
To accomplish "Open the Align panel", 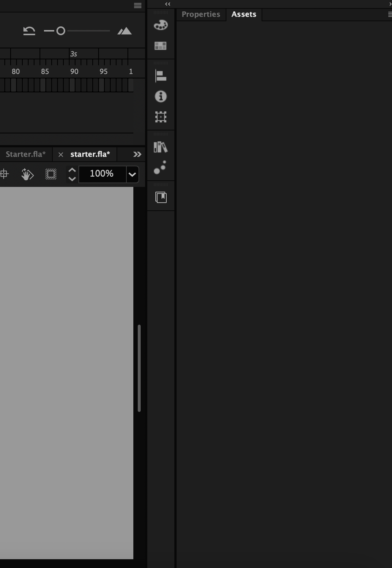I will (161, 76).
